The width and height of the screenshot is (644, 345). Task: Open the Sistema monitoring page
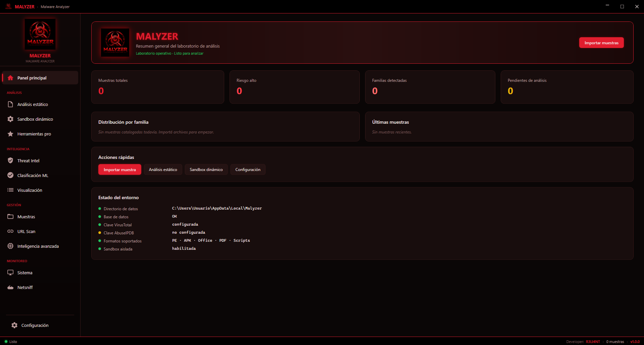pyautogui.click(x=40, y=273)
